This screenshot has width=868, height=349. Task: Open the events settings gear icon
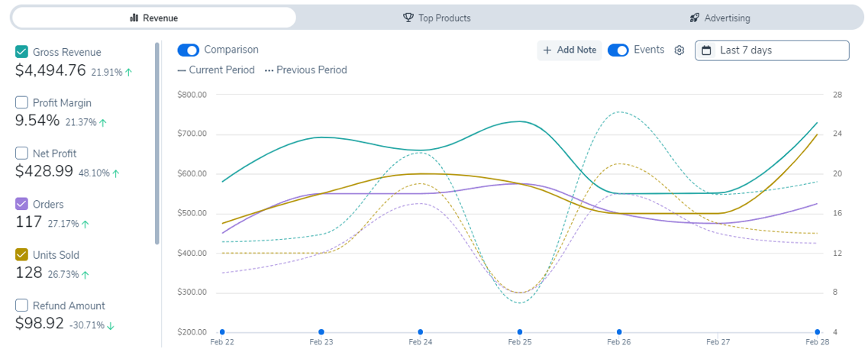(x=679, y=50)
